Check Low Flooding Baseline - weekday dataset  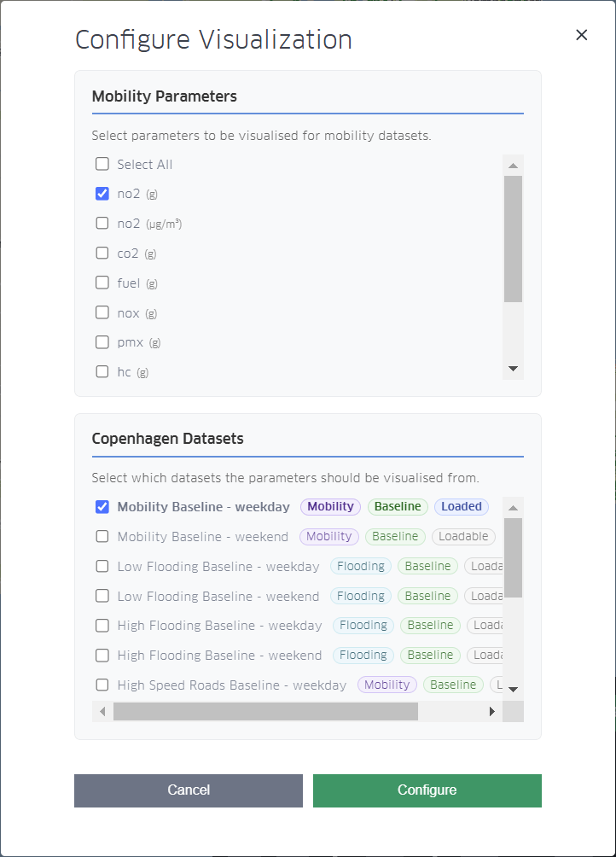pos(102,567)
